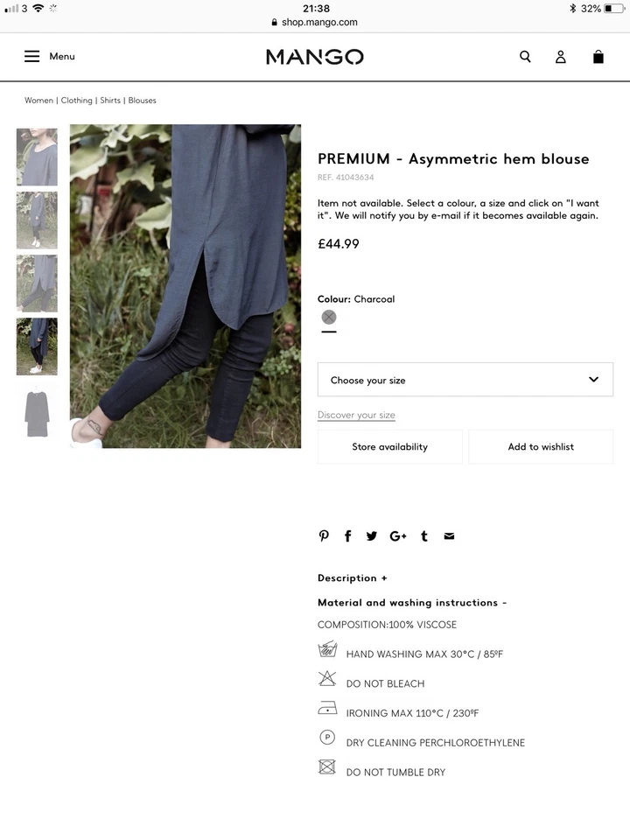This screenshot has height=840, width=630.
Task: Share the product by email icon
Action: pos(450,535)
